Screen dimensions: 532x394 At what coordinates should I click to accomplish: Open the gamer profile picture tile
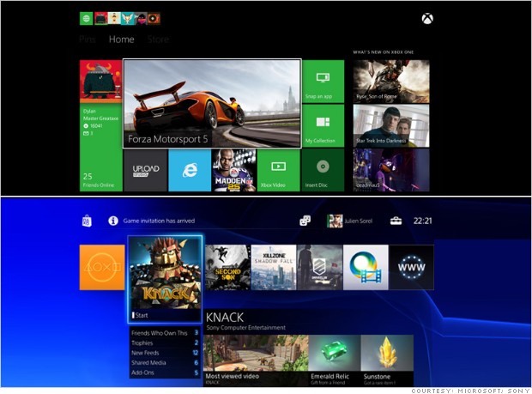click(x=100, y=82)
